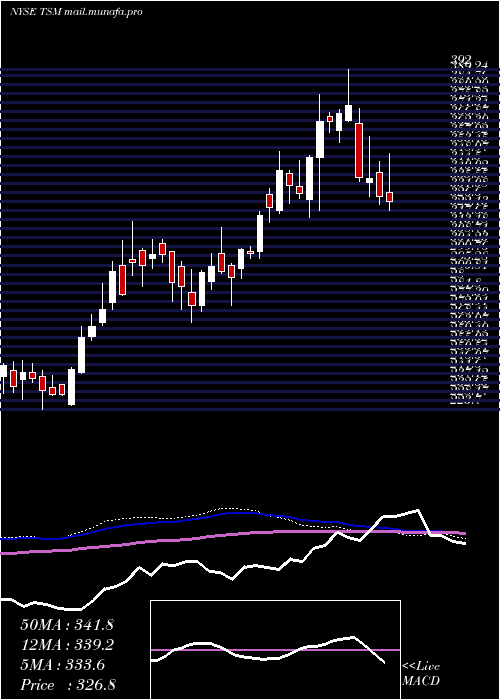The height and width of the screenshot is (700, 500).
Task: Select the Price : 326.8 value
Action: pos(68,685)
